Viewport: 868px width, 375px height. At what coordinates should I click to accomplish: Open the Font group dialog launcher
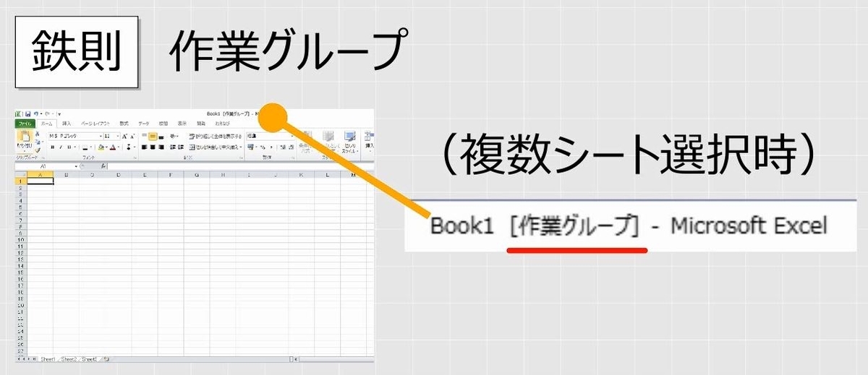pos(135,158)
